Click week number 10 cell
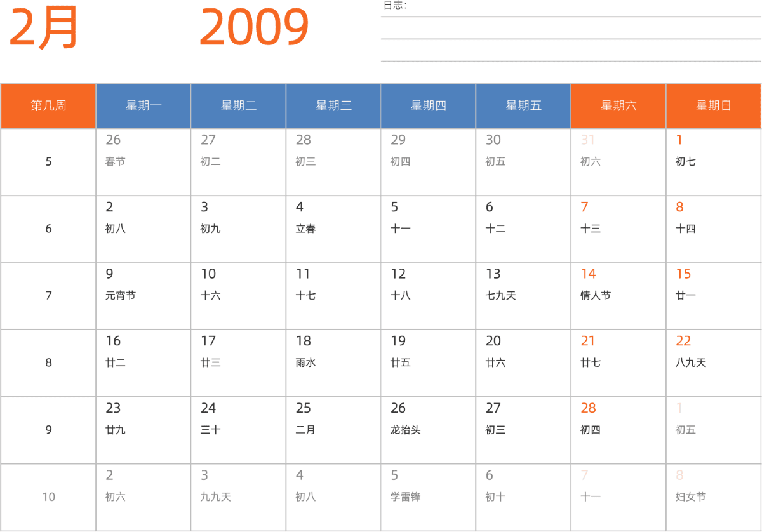Screen dimensions: 762x532 (x=48, y=497)
